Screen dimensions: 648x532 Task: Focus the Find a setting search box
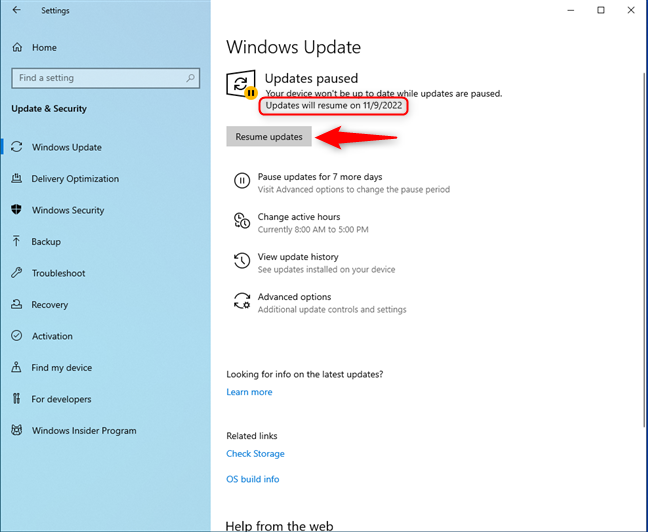[106, 78]
